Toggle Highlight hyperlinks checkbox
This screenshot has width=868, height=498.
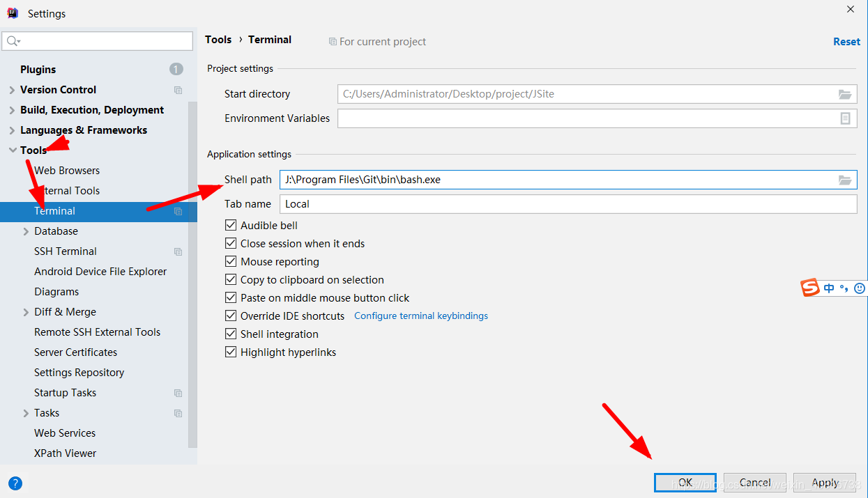231,352
